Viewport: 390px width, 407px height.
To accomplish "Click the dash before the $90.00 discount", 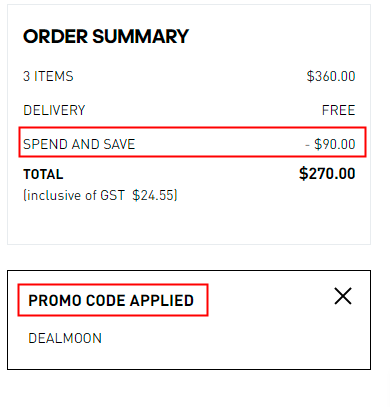I will tap(307, 145).
